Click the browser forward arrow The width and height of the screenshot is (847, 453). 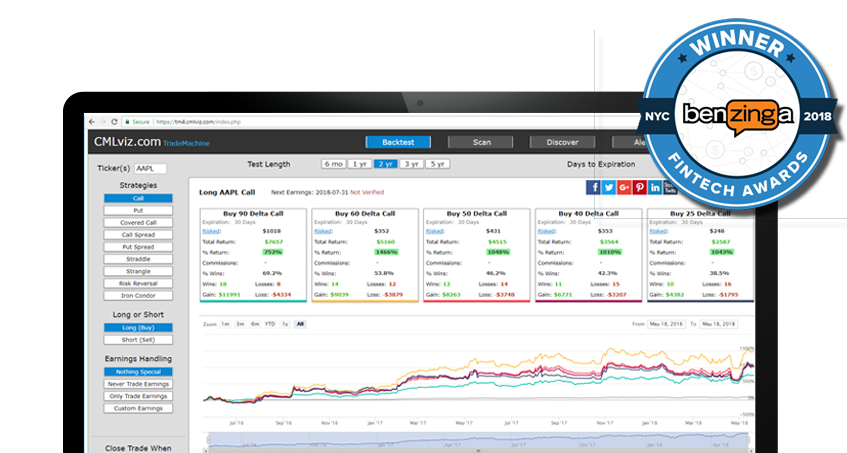coord(103,122)
